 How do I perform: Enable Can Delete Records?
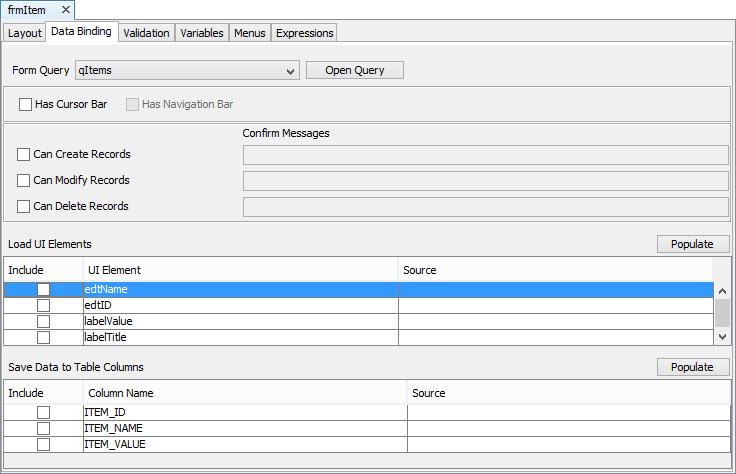[x=24, y=207]
